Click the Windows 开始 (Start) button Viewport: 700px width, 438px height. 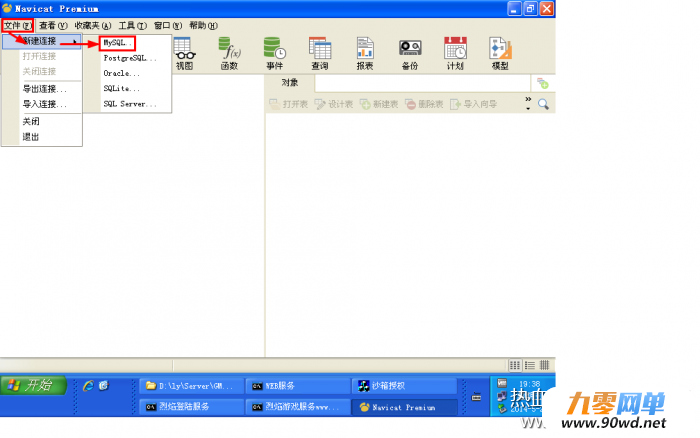[x=34, y=385]
